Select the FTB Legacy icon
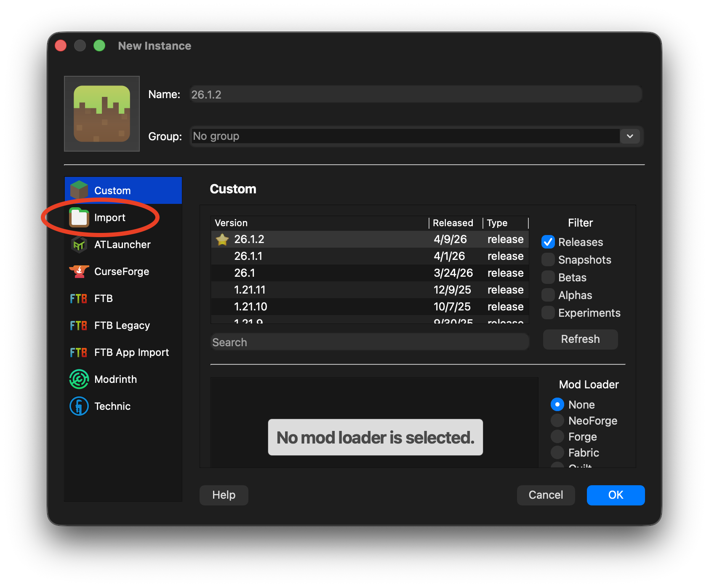The height and width of the screenshot is (588, 709). coord(79,326)
